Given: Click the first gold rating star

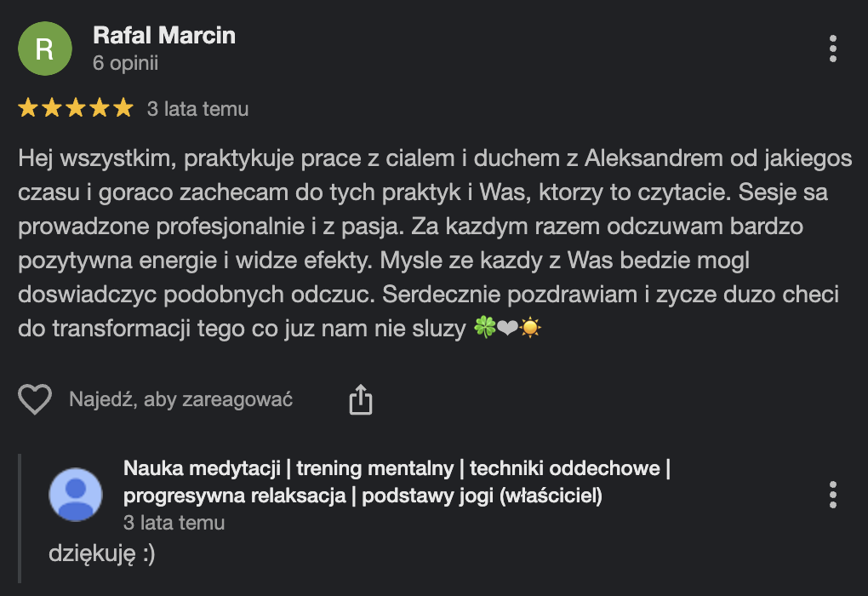Looking at the screenshot, I should [x=28, y=108].
